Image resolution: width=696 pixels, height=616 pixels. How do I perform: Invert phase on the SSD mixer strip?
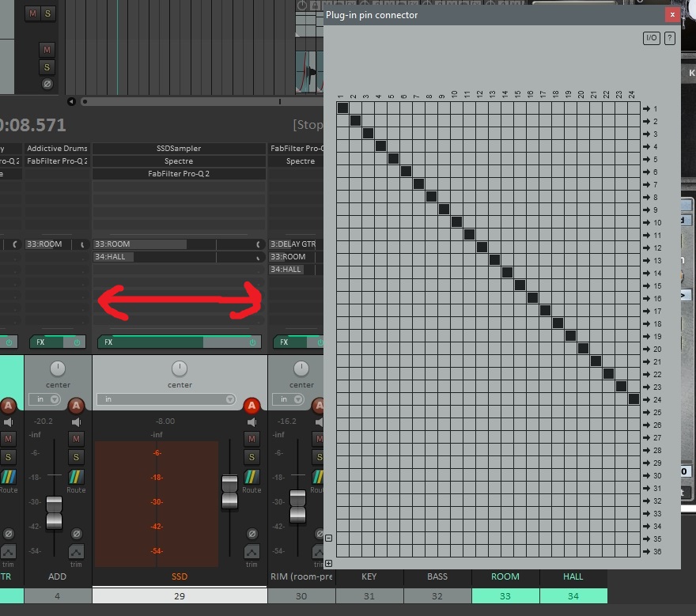(x=252, y=534)
